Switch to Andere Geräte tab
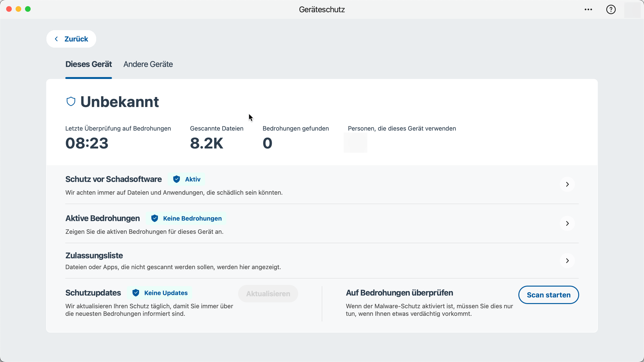This screenshot has width=644, height=362. [x=148, y=64]
